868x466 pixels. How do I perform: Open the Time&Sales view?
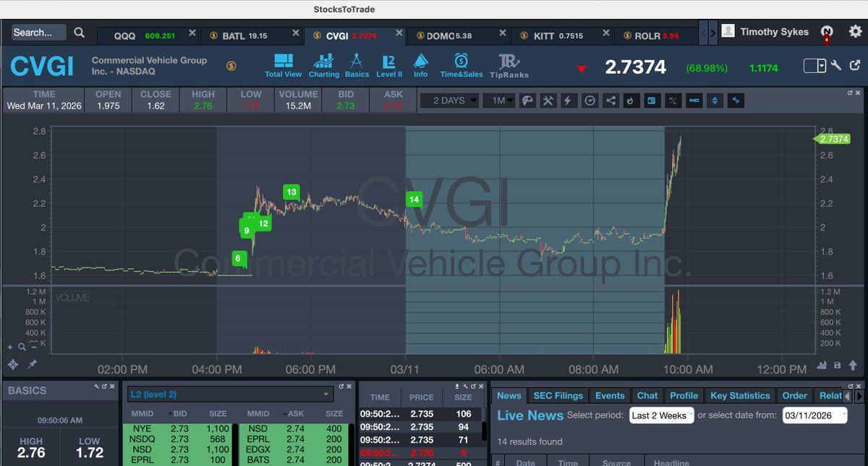point(461,65)
